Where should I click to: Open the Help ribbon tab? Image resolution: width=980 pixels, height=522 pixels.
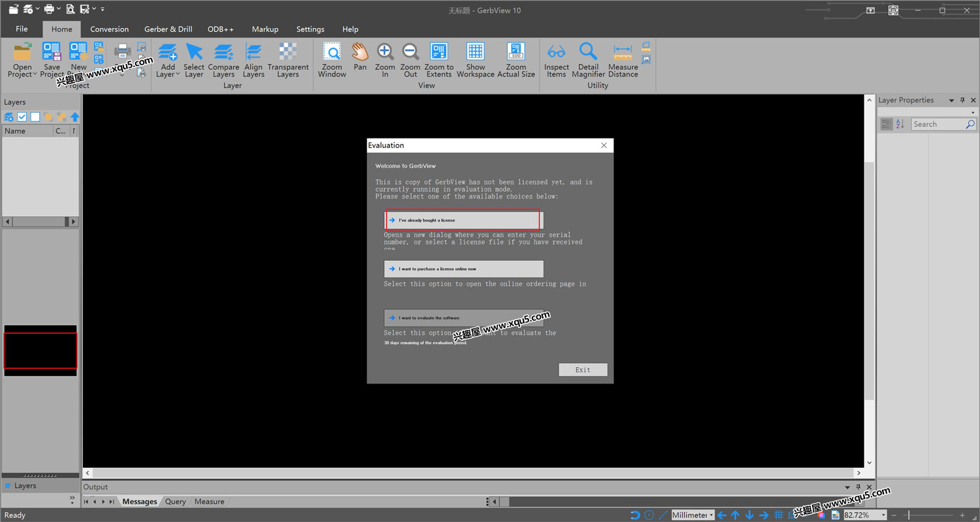click(x=350, y=29)
